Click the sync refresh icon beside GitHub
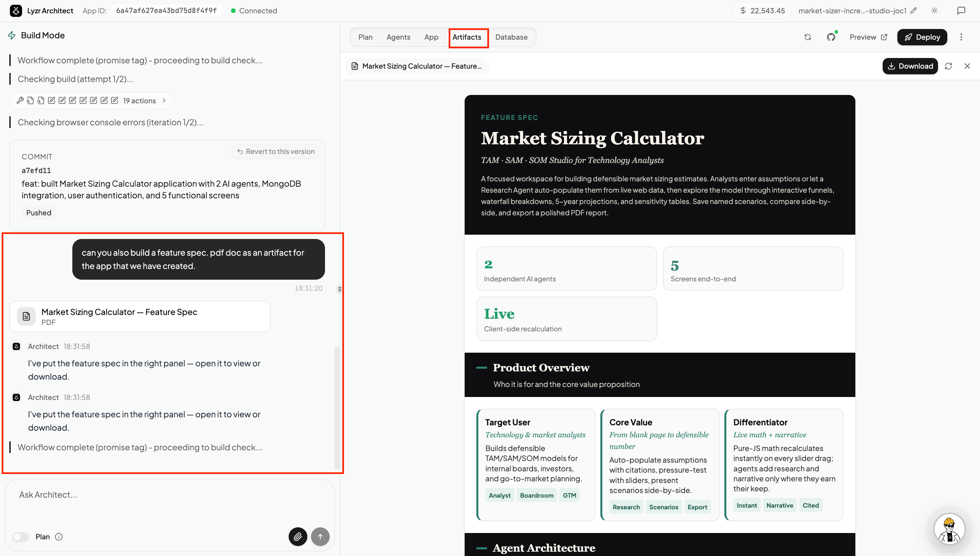Screen dimensions: 980x556 [x=808, y=37]
